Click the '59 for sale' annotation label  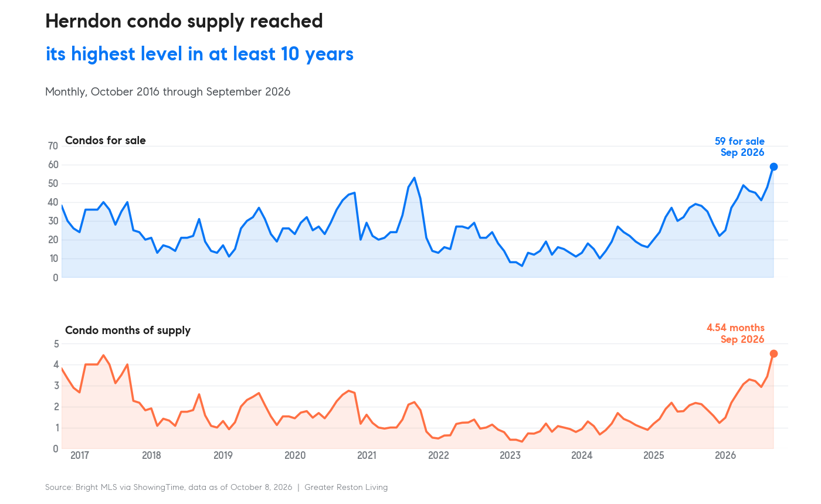click(x=739, y=141)
